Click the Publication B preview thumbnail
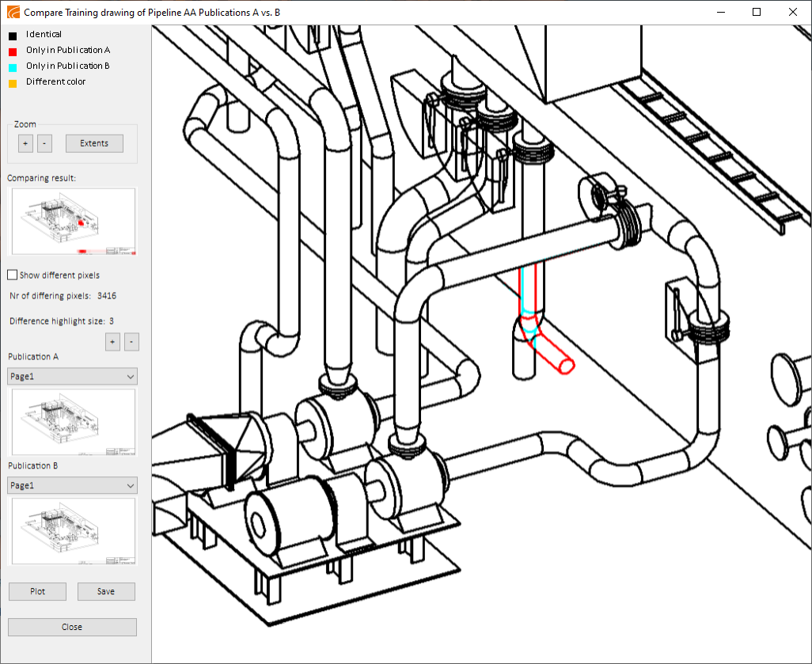The width and height of the screenshot is (812, 664). pyautogui.click(x=72, y=531)
